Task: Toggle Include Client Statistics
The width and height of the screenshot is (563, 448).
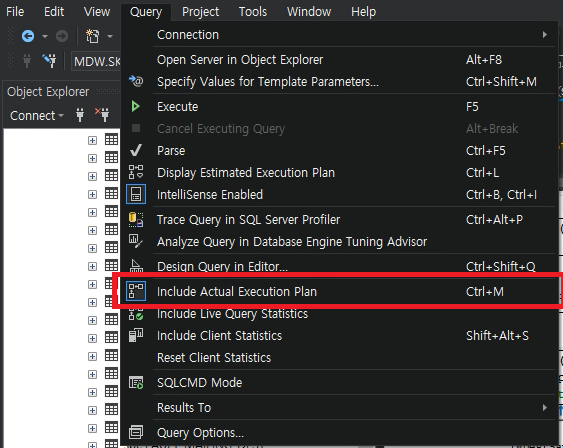Action: tap(339, 336)
